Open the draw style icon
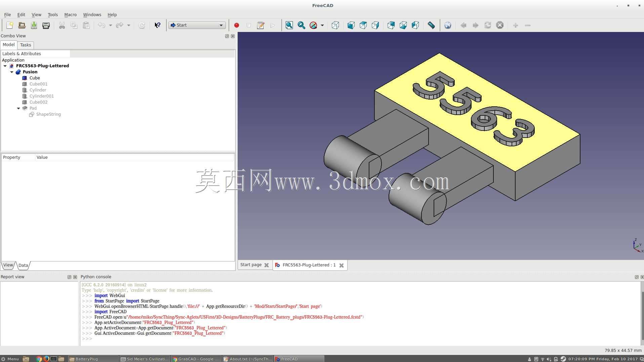This screenshot has height=362, width=644. point(313,25)
